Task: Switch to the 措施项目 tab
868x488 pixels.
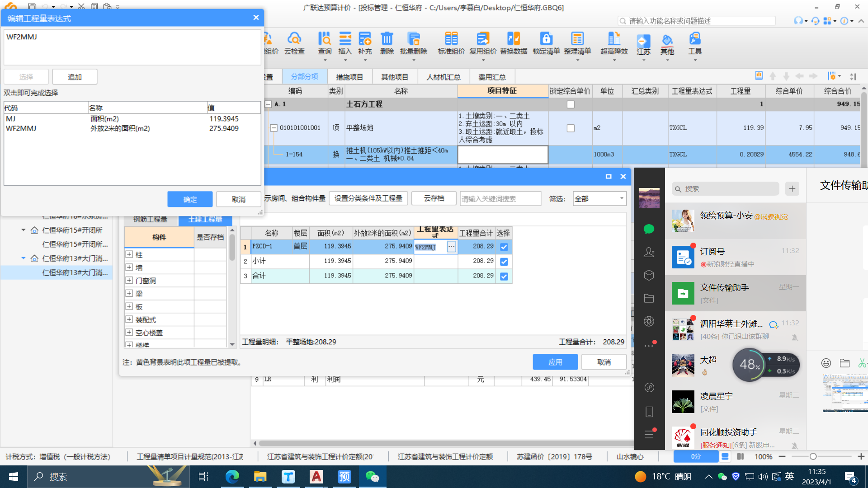Action: point(349,77)
